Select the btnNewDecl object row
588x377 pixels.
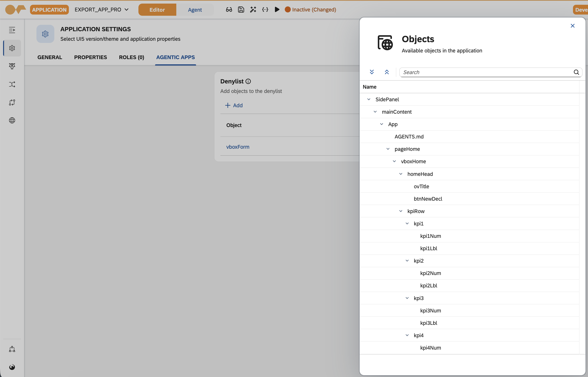pyautogui.click(x=469, y=199)
